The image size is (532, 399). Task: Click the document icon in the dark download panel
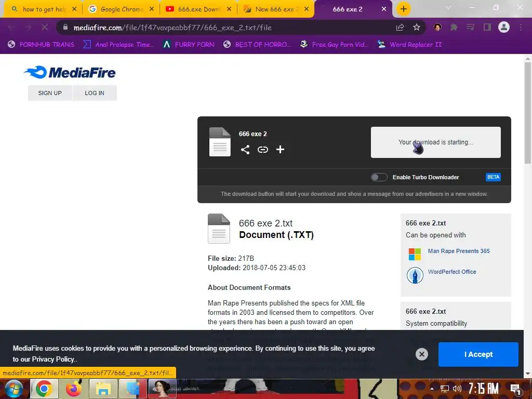[x=220, y=142]
